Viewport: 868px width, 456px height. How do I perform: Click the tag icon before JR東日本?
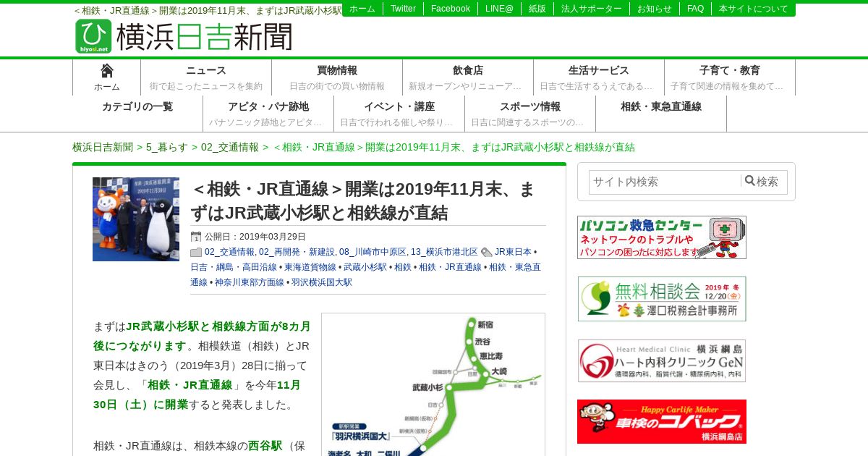(487, 252)
